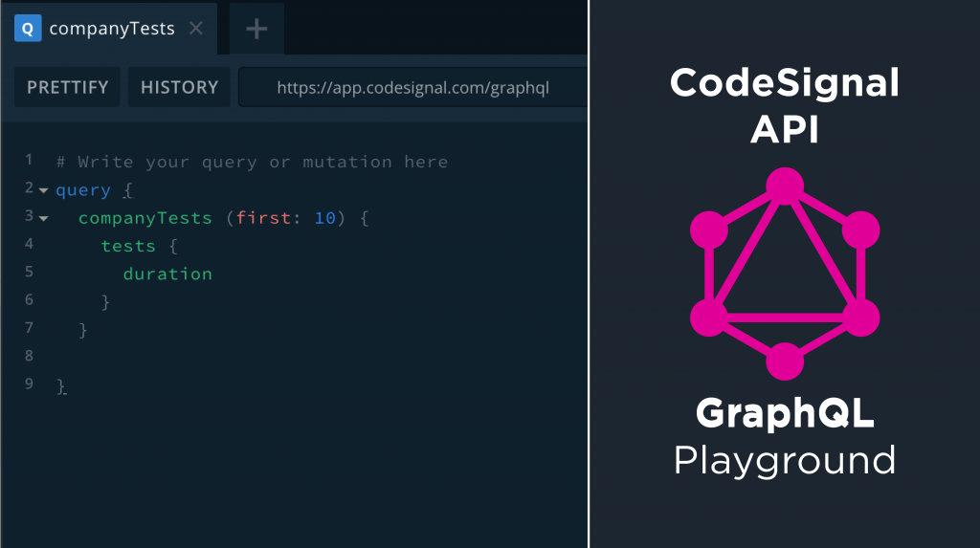Click the PRETTIFY button
980x548 pixels.
[x=68, y=87]
